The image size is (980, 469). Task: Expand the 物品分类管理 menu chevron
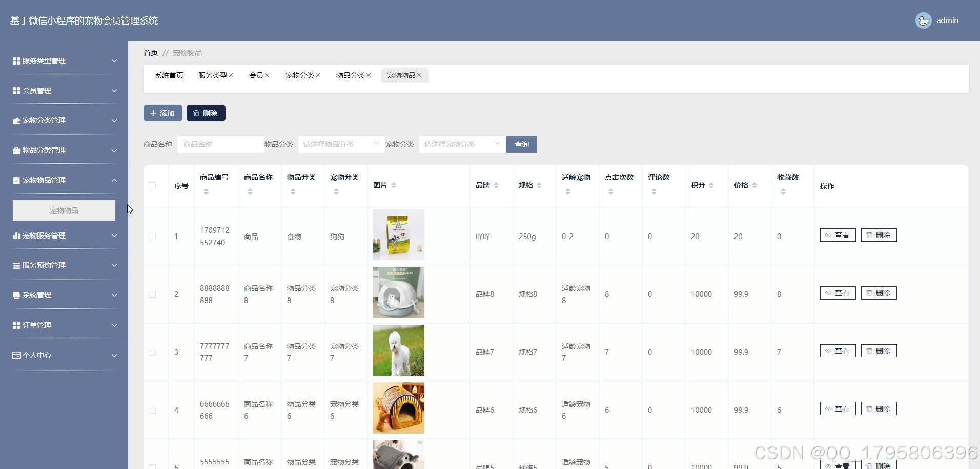coord(114,151)
